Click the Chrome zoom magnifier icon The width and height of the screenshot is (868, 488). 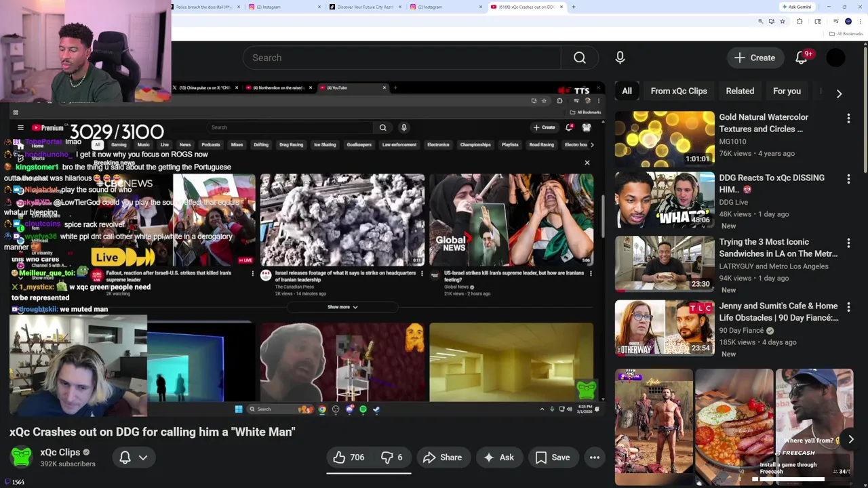click(760, 22)
